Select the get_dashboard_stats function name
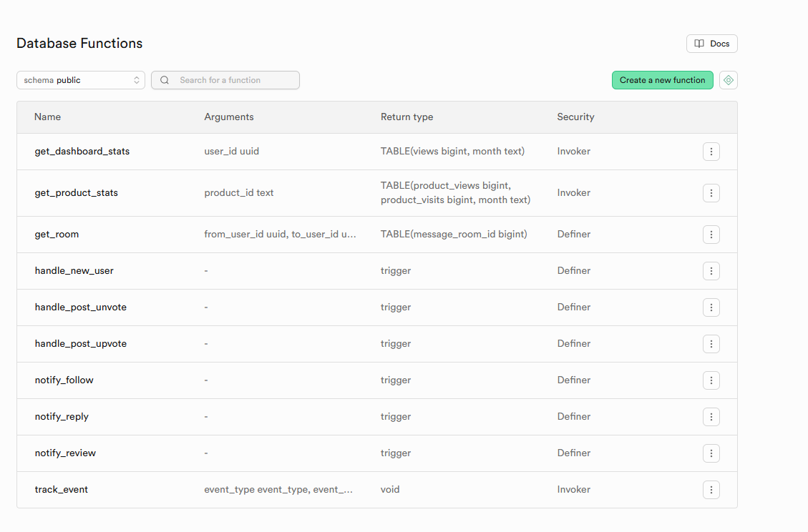The image size is (808, 532). 82,152
